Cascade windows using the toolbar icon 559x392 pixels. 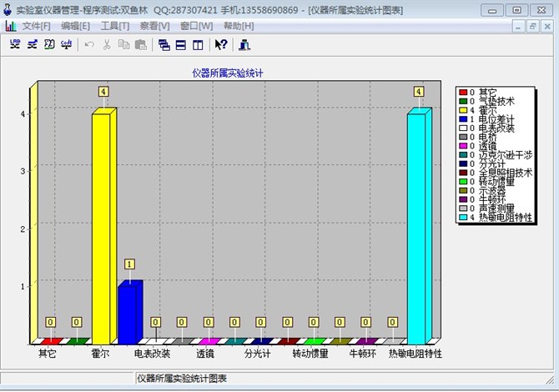(x=164, y=45)
